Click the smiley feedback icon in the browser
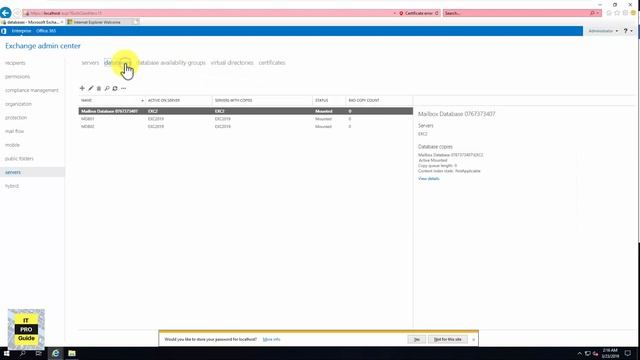 tap(633, 13)
